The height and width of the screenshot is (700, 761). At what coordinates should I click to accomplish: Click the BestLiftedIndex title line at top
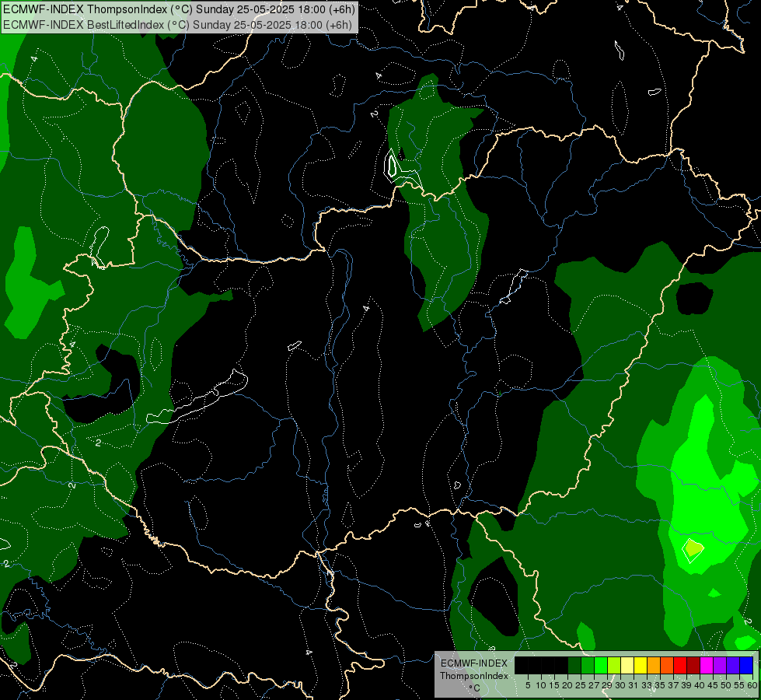(x=177, y=25)
